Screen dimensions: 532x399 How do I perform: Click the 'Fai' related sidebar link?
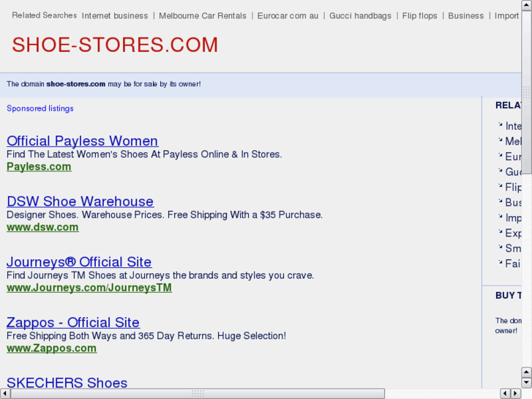(x=513, y=264)
